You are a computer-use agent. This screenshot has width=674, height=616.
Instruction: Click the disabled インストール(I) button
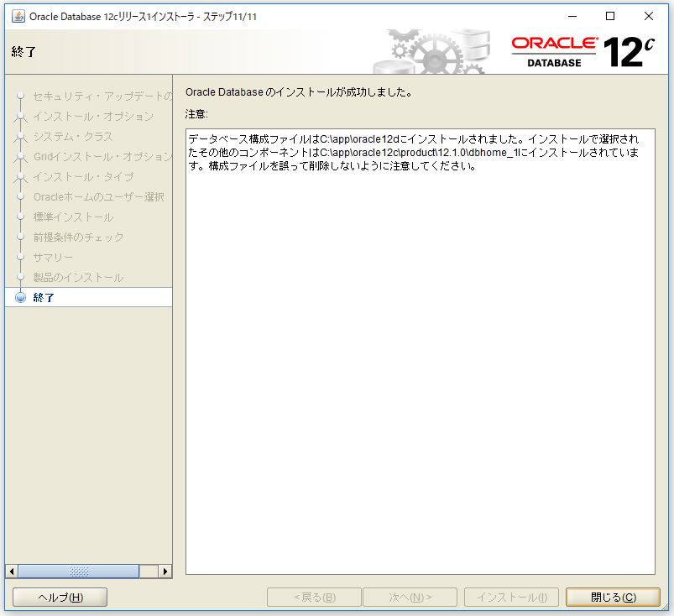point(511,597)
